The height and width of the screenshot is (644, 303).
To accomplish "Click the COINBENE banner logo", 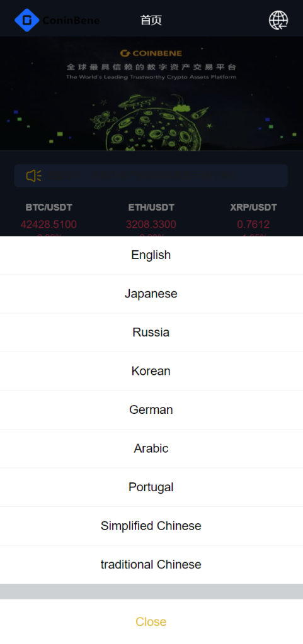I will [151, 53].
